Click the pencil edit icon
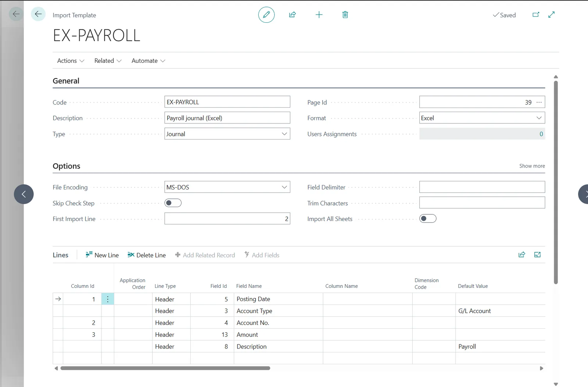 (266, 15)
